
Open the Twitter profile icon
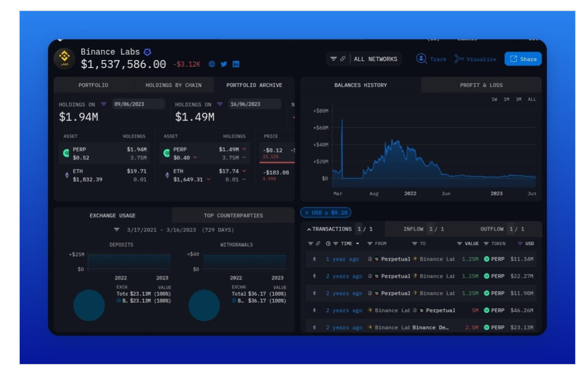pos(224,65)
